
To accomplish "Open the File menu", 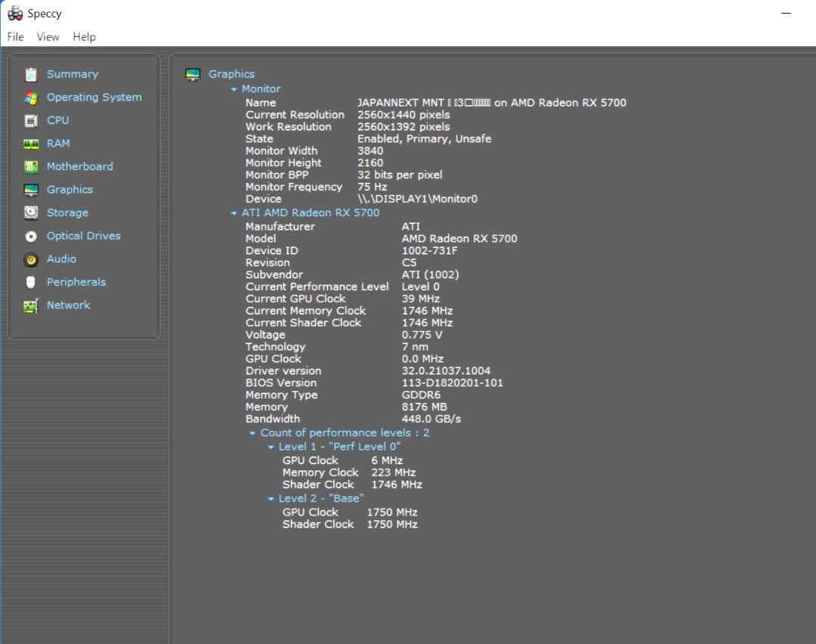I will click(14, 36).
